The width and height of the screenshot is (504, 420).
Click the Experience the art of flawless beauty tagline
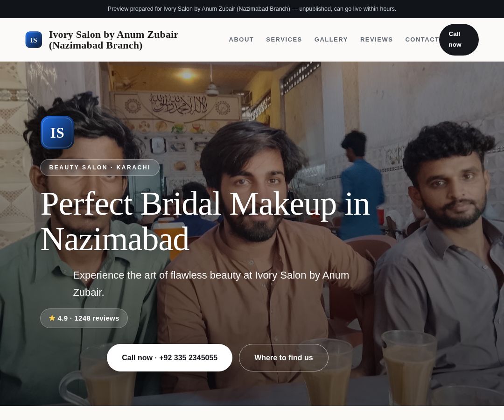211,284
